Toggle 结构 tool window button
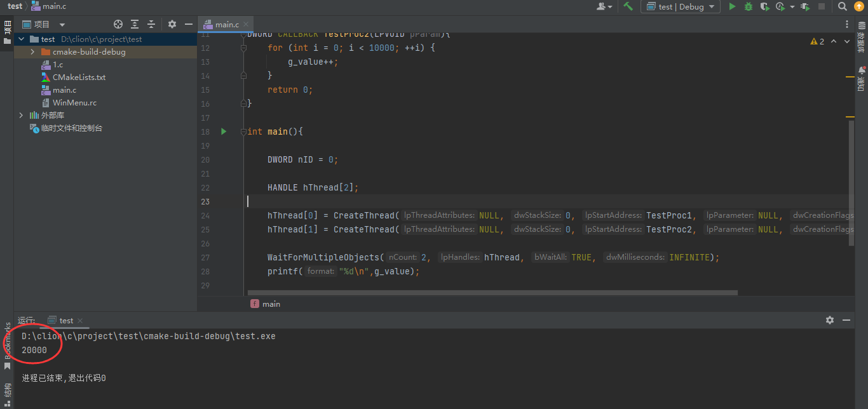Screen dimensions: 868x409 click(7, 393)
